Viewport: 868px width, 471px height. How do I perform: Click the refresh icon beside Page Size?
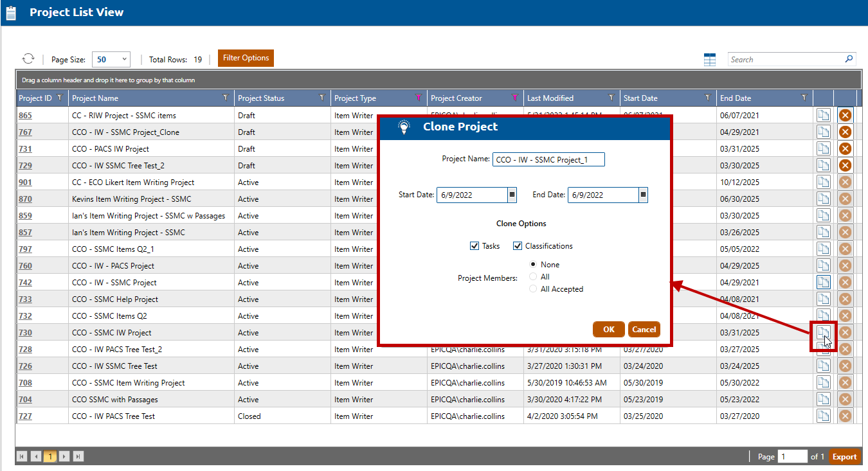[28, 58]
